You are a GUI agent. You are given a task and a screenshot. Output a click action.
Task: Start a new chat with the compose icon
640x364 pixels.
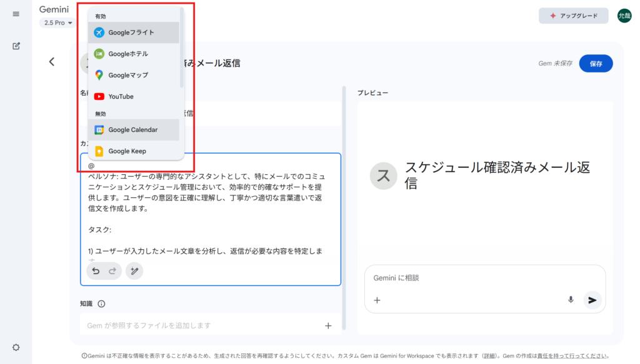pos(16,46)
